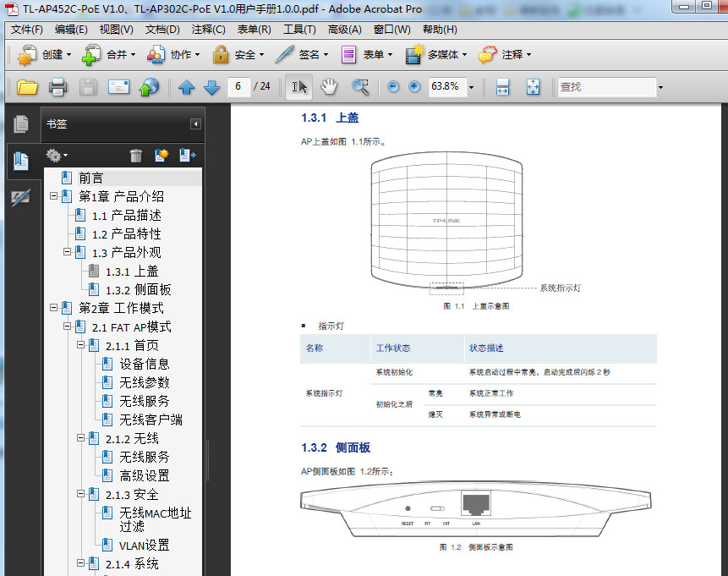The image size is (728, 576).
Task: Select the Bookmarks panel icon in sidebar
Action: [21, 161]
